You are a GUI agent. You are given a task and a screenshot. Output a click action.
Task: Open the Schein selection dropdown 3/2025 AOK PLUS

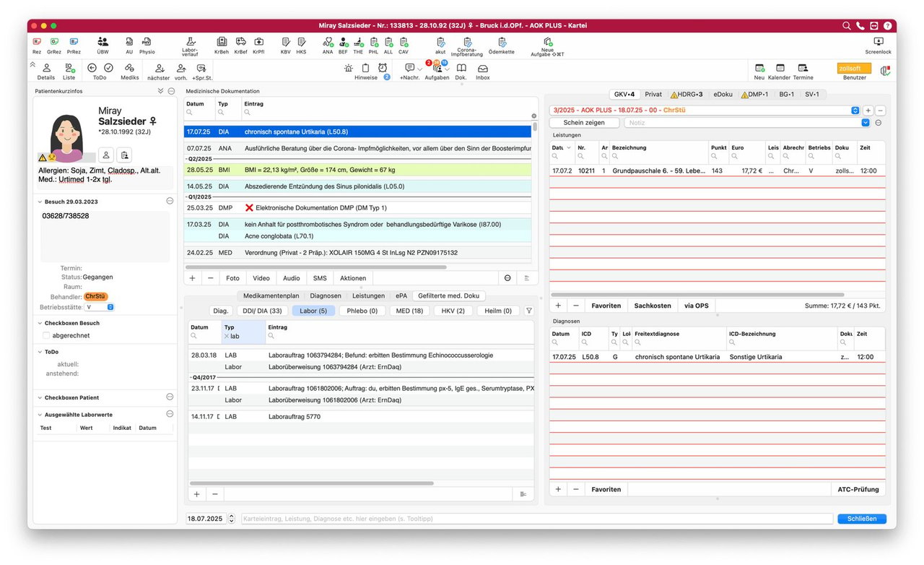pos(705,111)
